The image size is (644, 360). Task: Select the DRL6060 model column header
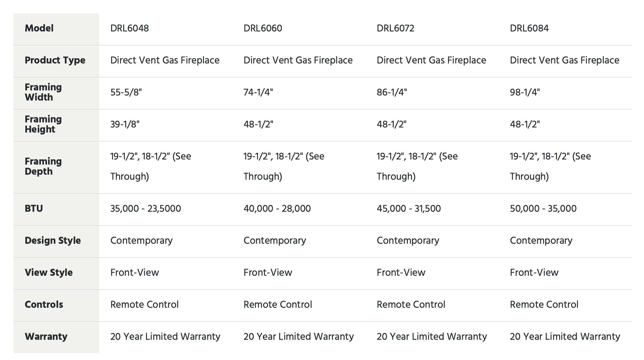(263, 28)
